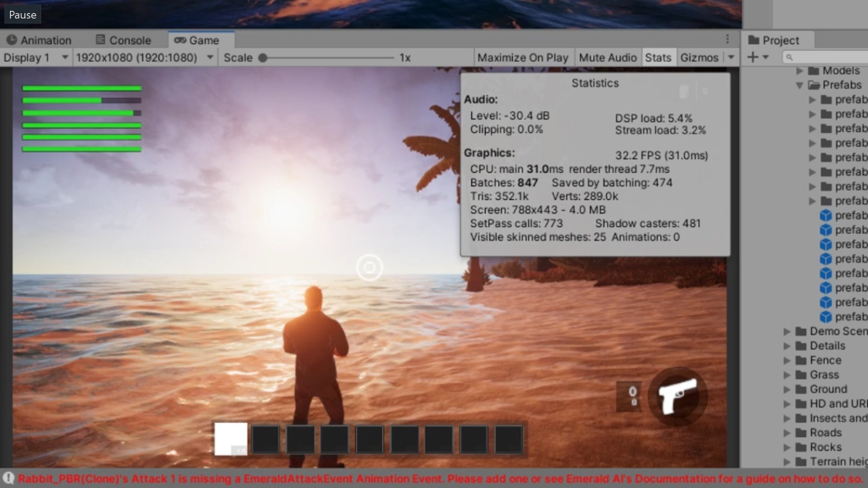This screenshot has width=868, height=488.
Task: Click 'SetPass calls: 773' text
Action: click(x=516, y=223)
